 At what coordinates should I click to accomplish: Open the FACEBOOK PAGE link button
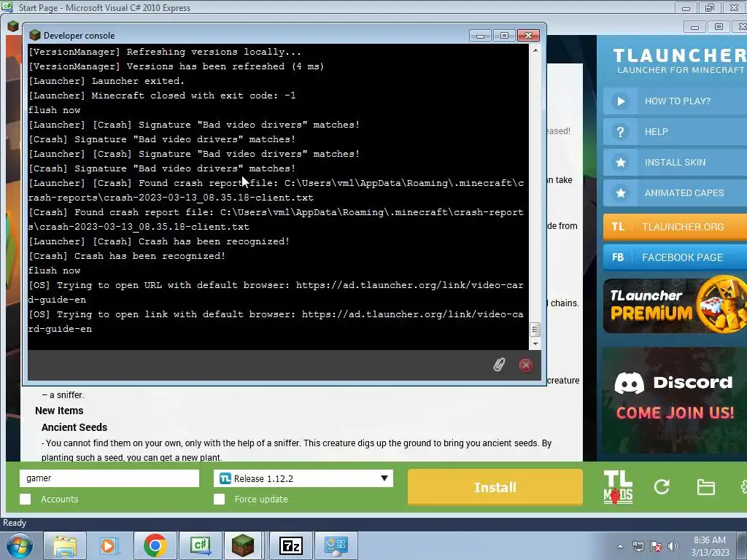[x=675, y=257]
